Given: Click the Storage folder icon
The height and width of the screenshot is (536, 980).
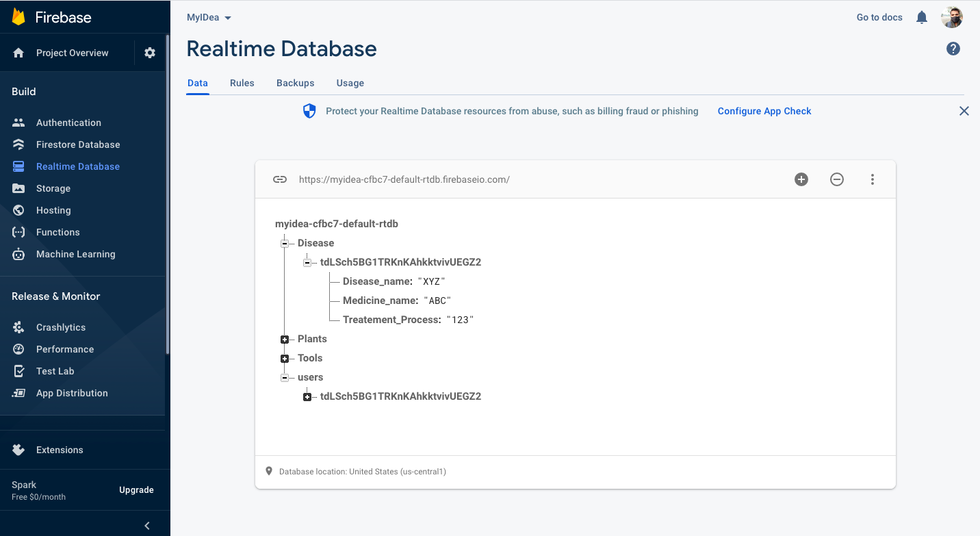Looking at the screenshot, I should tap(18, 188).
